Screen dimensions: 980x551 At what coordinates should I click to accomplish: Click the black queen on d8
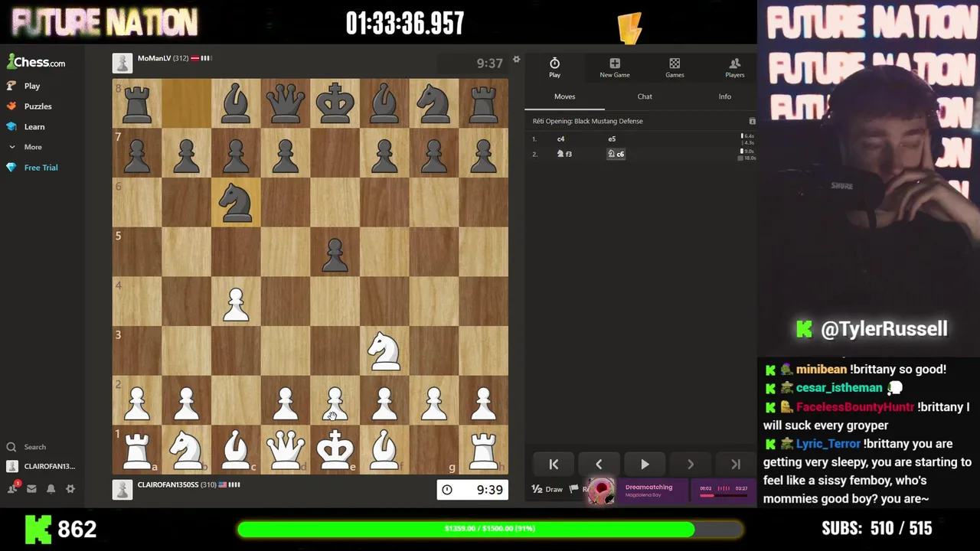tap(286, 103)
